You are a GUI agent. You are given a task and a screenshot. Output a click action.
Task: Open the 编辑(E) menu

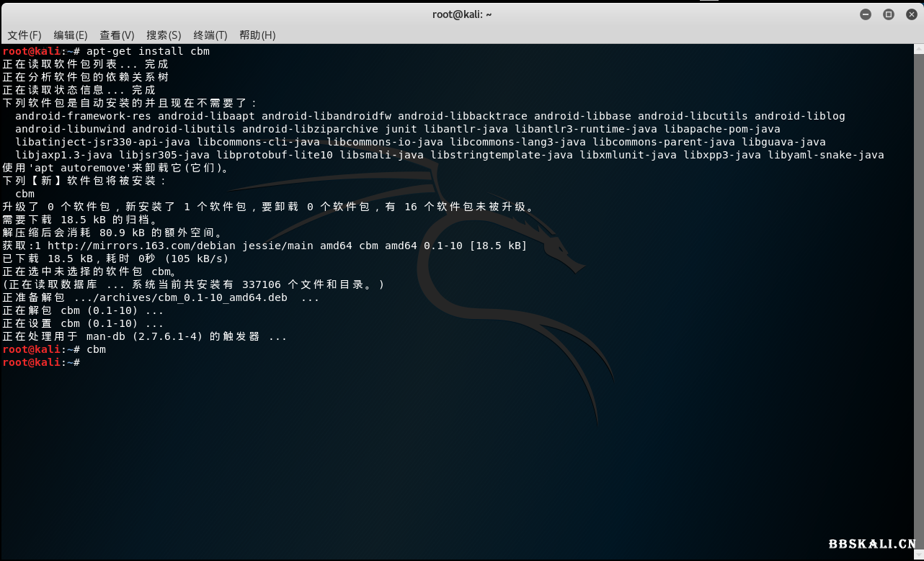pos(70,35)
